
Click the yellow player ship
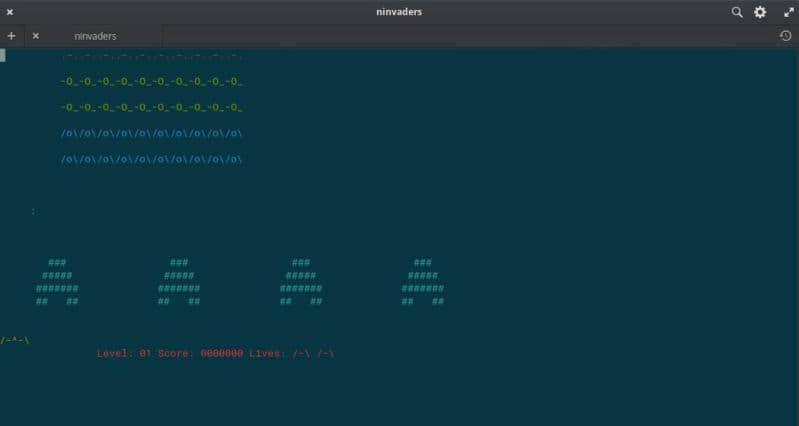click(x=15, y=340)
